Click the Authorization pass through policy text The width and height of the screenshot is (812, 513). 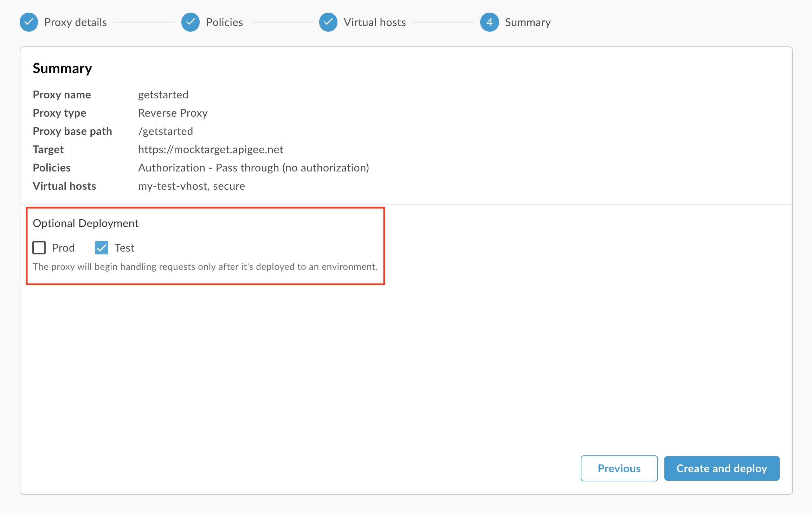click(253, 168)
